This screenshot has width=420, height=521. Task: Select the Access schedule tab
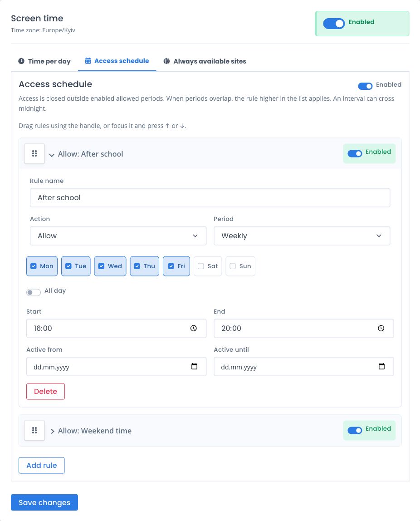click(117, 61)
